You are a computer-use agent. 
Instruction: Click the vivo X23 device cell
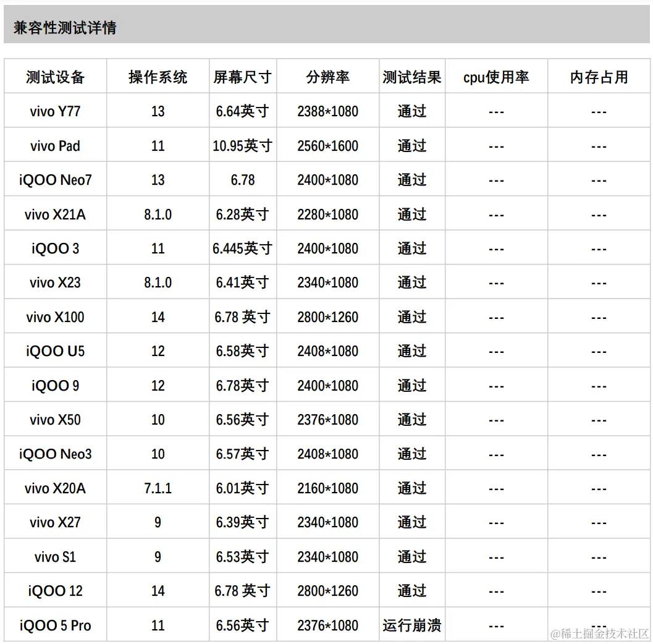(x=56, y=282)
